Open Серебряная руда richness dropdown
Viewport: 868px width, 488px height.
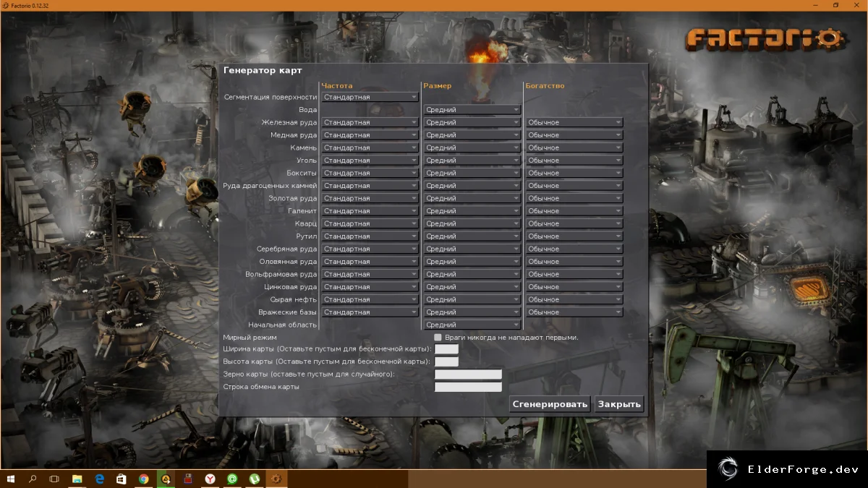coord(574,249)
